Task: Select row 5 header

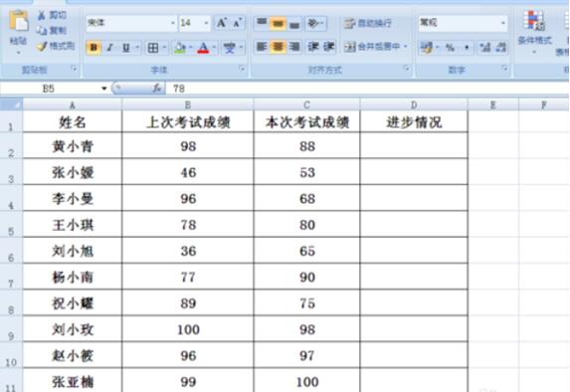Action: (x=11, y=225)
